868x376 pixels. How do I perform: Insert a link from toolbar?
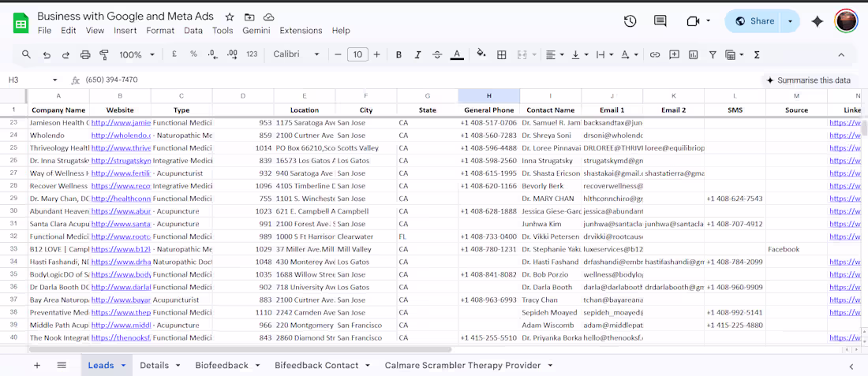pos(655,54)
